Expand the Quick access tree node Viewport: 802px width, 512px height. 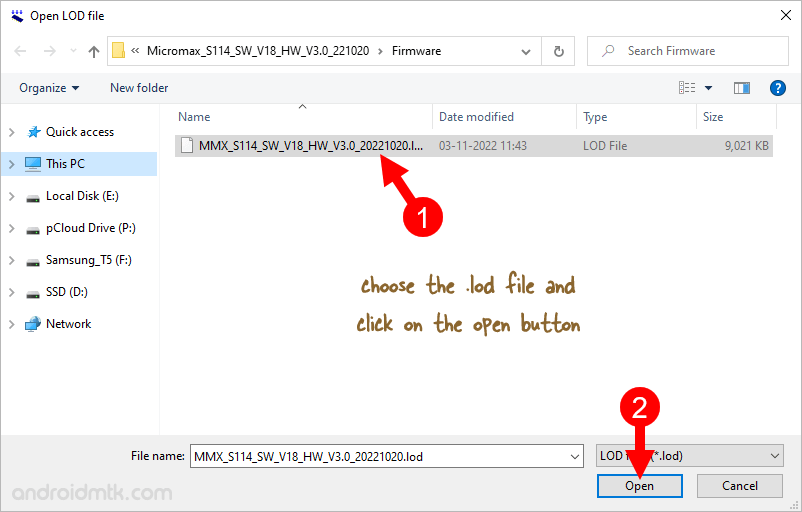tap(11, 132)
